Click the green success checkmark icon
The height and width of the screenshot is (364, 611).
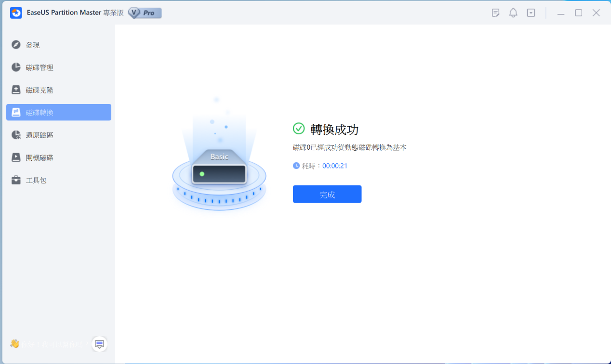click(x=299, y=129)
